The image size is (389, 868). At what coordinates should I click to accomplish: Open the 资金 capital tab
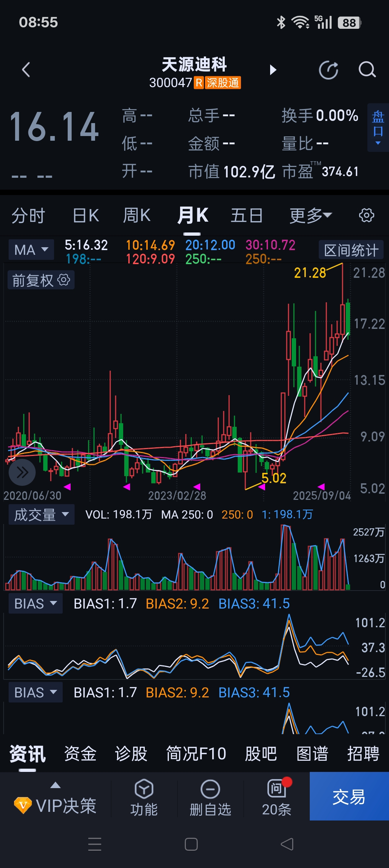[80, 754]
